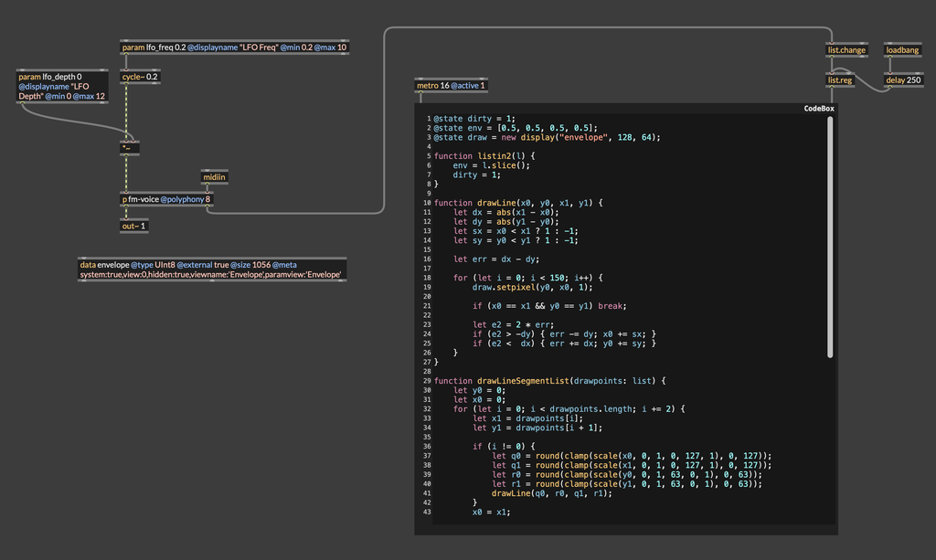Click the midiin object
The height and width of the screenshot is (560, 936).
(215, 177)
